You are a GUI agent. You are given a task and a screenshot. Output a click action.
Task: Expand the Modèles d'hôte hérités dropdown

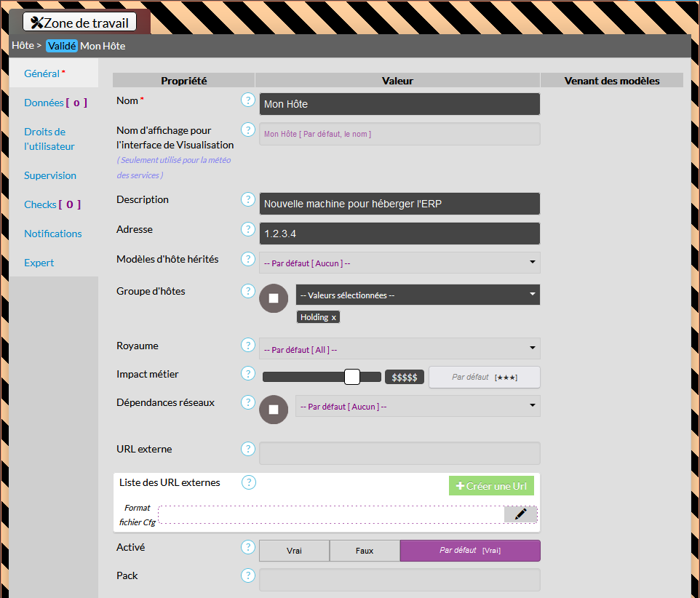399,263
